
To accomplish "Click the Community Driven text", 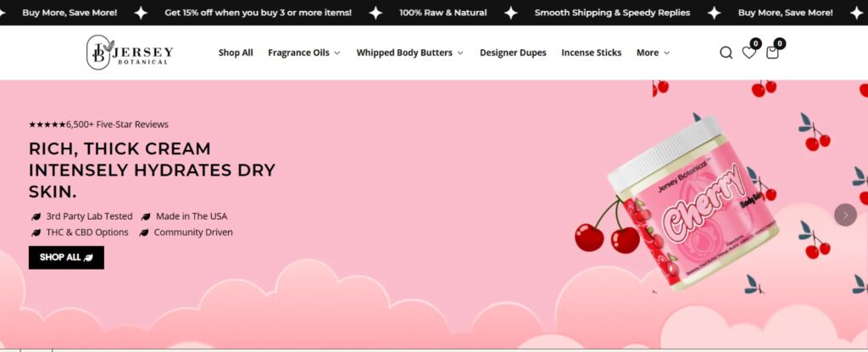I will click(193, 232).
